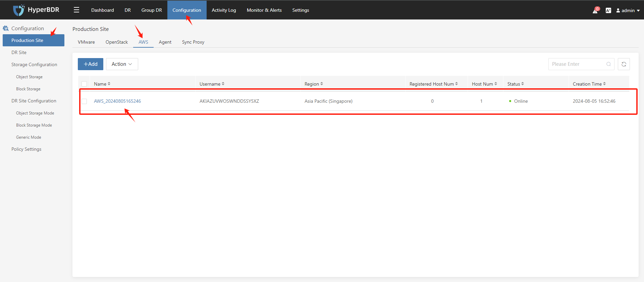Expand the admin user menu
The width and height of the screenshot is (644, 282).
click(628, 10)
